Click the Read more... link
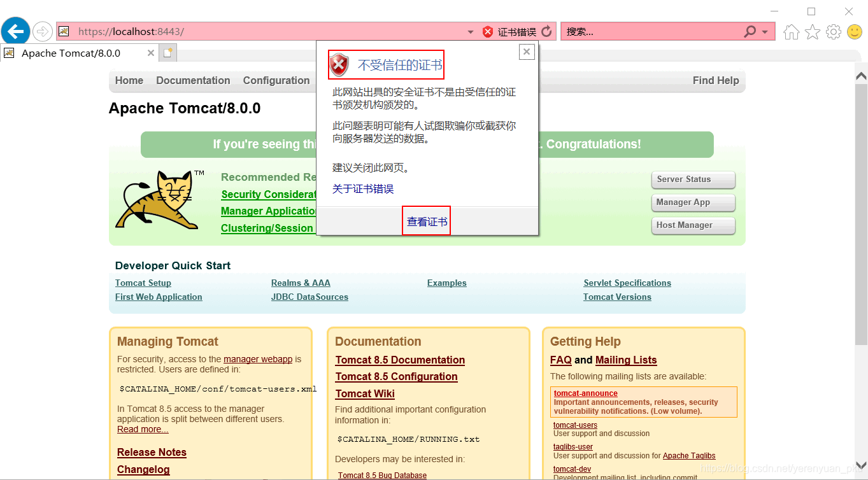This screenshot has height=480, width=868. tap(143, 429)
